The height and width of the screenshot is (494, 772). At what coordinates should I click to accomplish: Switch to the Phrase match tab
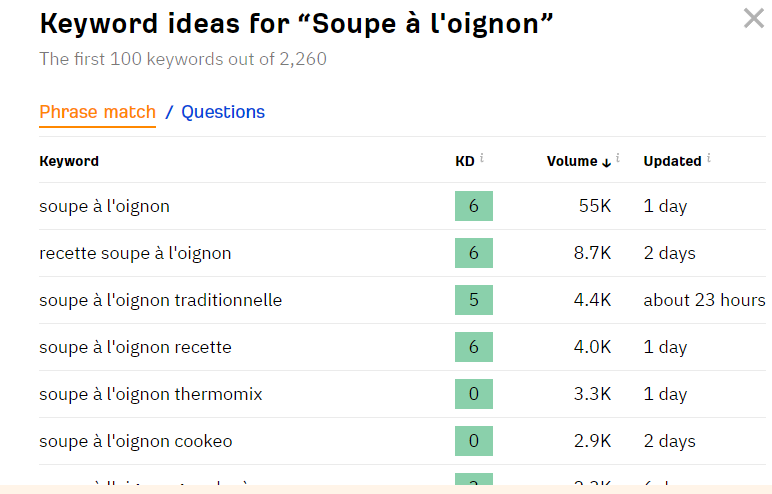pyautogui.click(x=97, y=112)
